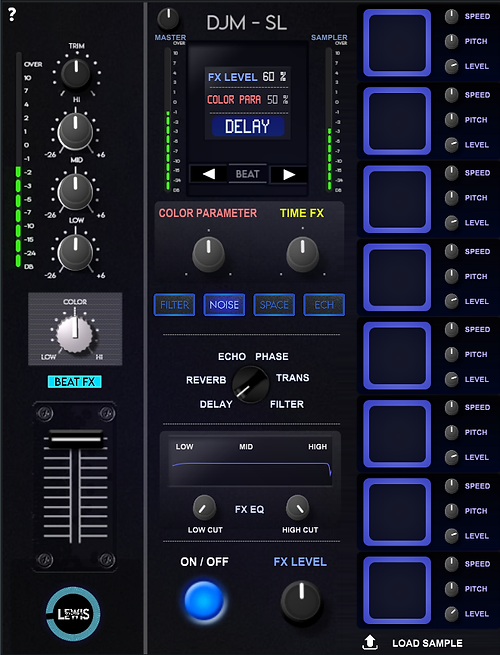The height and width of the screenshot is (655, 500).
Task: Trigger the seventh sampler pad
Action: click(397, 512)
